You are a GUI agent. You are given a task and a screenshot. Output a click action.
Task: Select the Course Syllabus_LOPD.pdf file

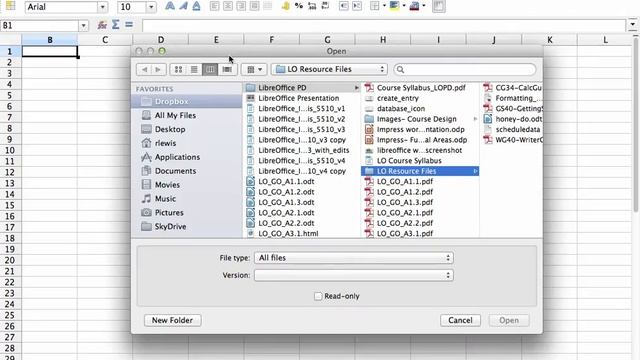pos(420,88)
